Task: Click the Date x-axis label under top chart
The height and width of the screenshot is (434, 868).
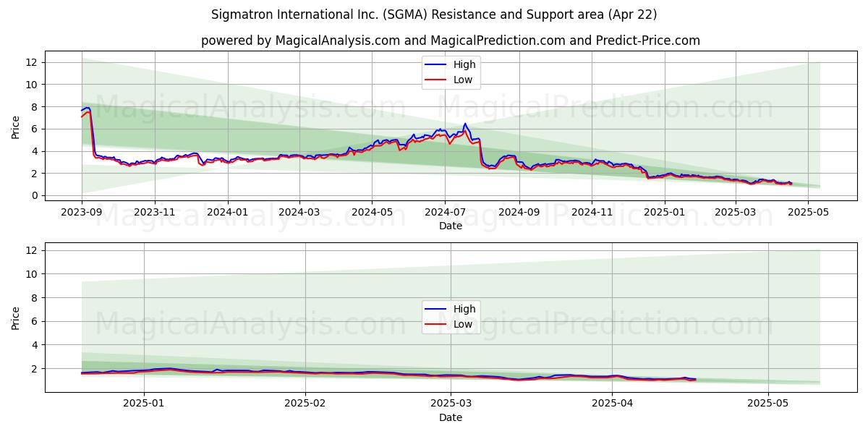Action: 451,226
